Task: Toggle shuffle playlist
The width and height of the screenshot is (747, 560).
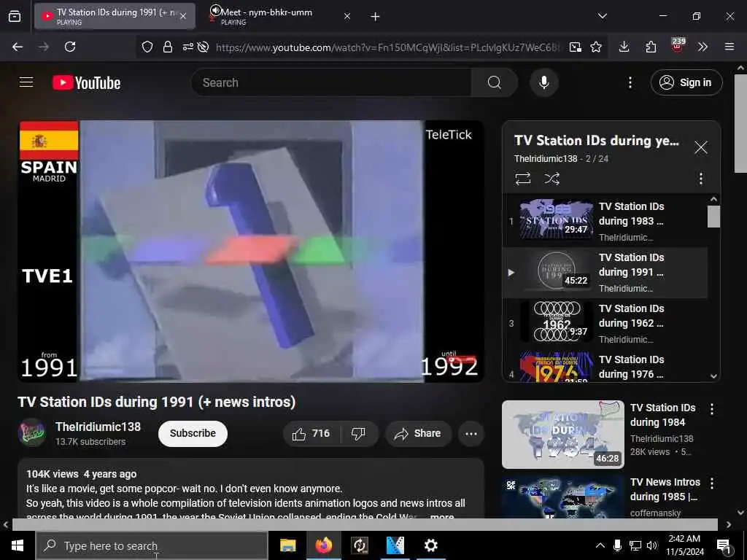Action: (x=551, y=179)
